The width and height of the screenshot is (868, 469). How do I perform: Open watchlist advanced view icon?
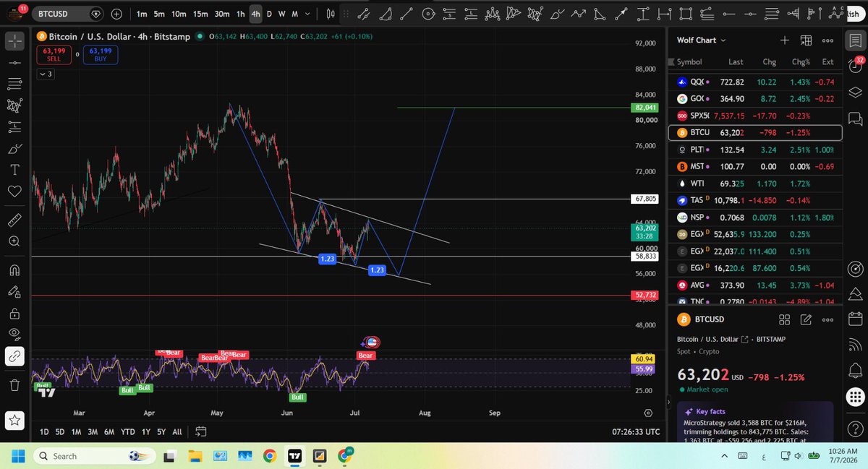click(807, 40)
